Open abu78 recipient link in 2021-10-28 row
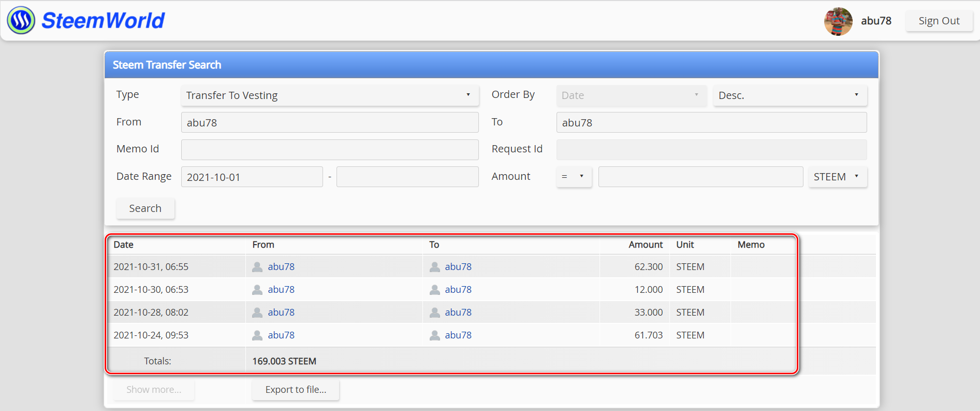 click(458, 313)
